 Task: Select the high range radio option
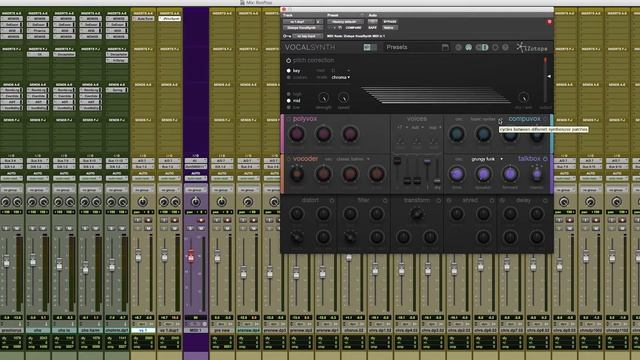click(289, 94)
